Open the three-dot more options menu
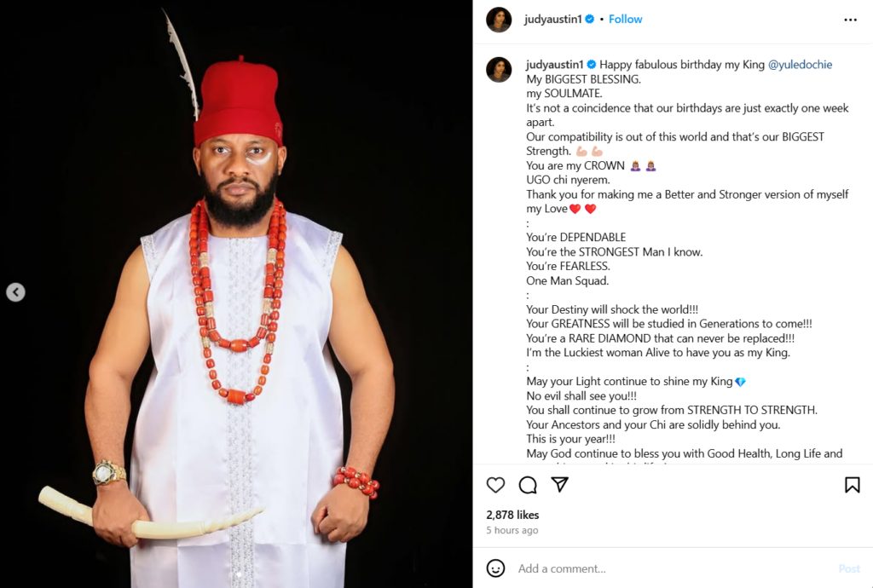The width and height of the screenshot is (873, 588). point(850,20)
